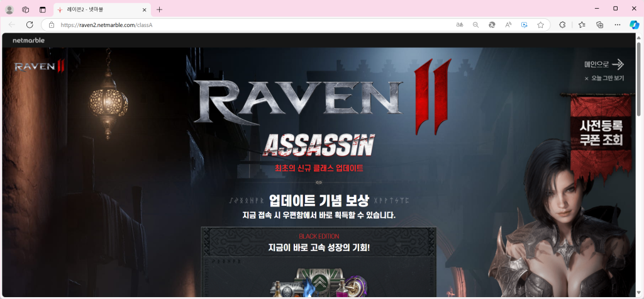Image resolution: width=644 pixels, height=299 pixels.
Task: Open the Copilot sidebar icon
Action: (635, 25)
